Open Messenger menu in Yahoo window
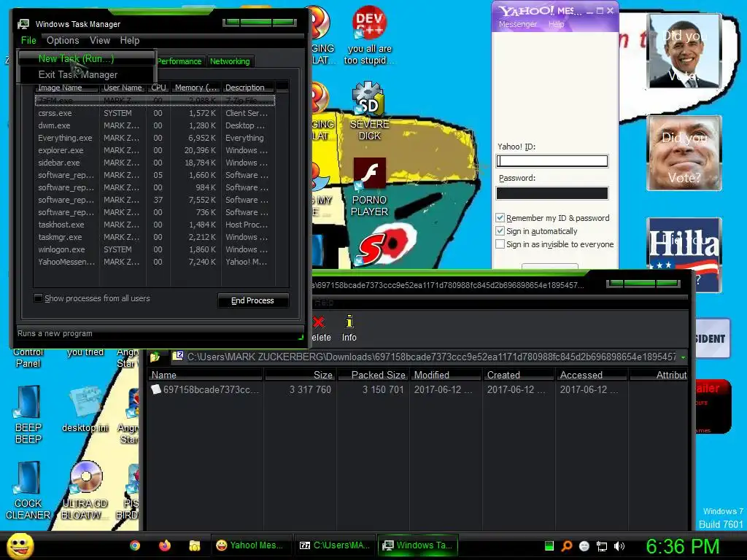The image size is (747, 560). [x=518, y=24]
